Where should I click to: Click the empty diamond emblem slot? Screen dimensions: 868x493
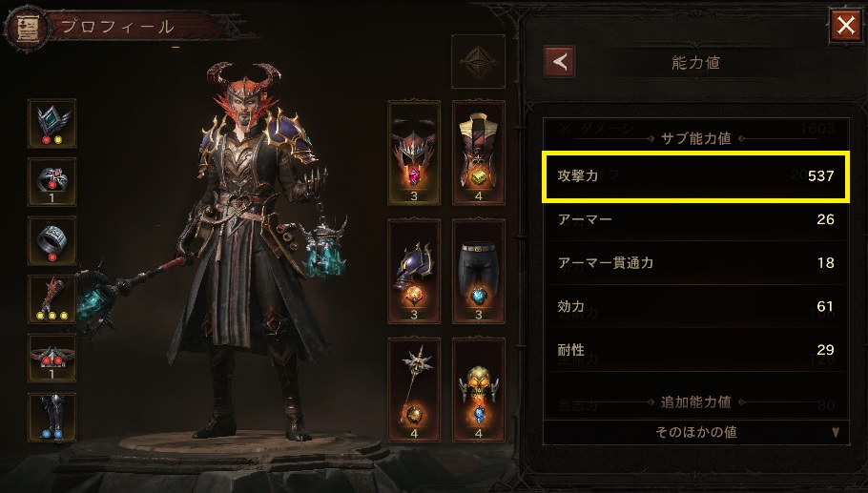click(478, 61)
